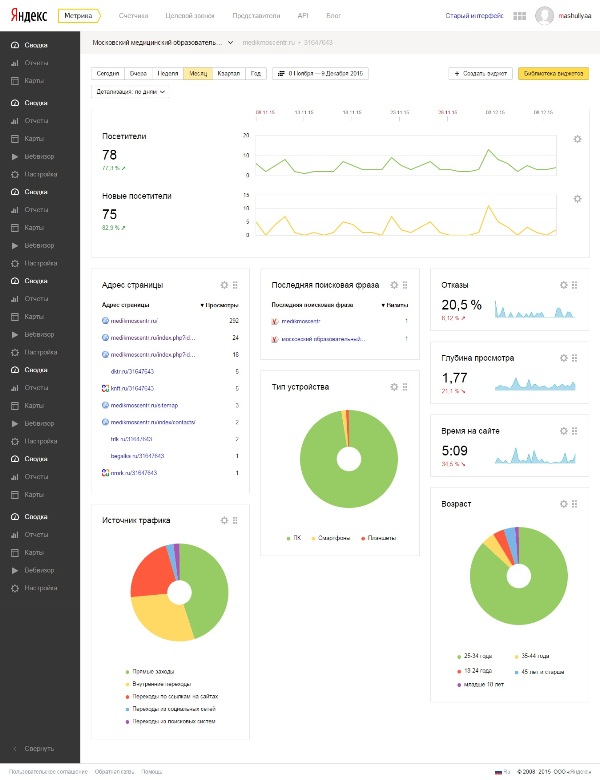The width and height of the screenshot is (600, 780).
Task: Toggle 25-34 года legend in Возраст
Action: coord(475,656)
